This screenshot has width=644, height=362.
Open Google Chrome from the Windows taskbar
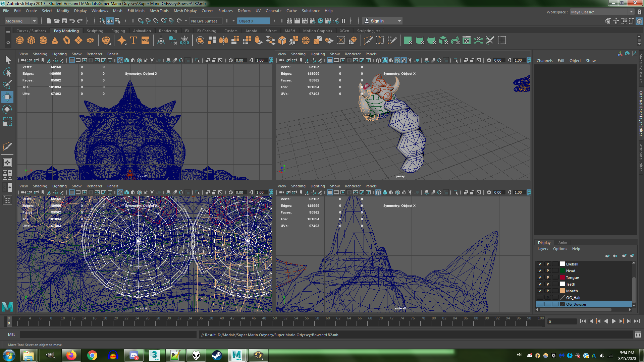point(92,355)
